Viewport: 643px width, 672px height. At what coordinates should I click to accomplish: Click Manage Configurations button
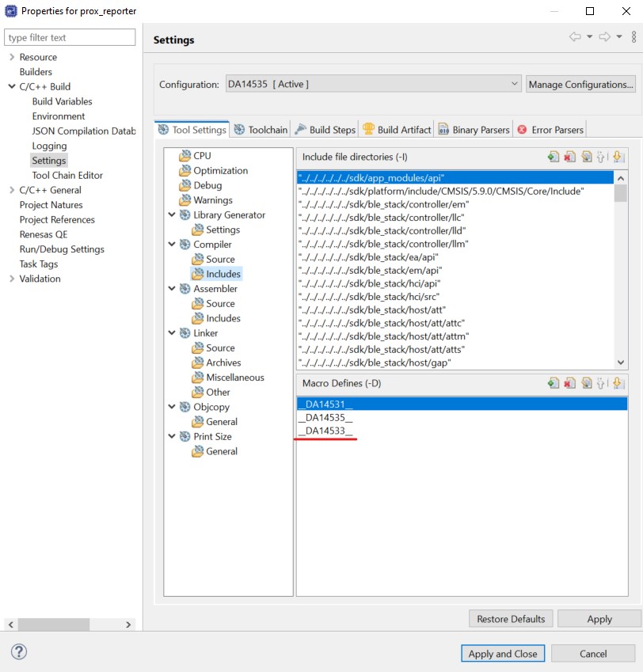pos(581,85)
